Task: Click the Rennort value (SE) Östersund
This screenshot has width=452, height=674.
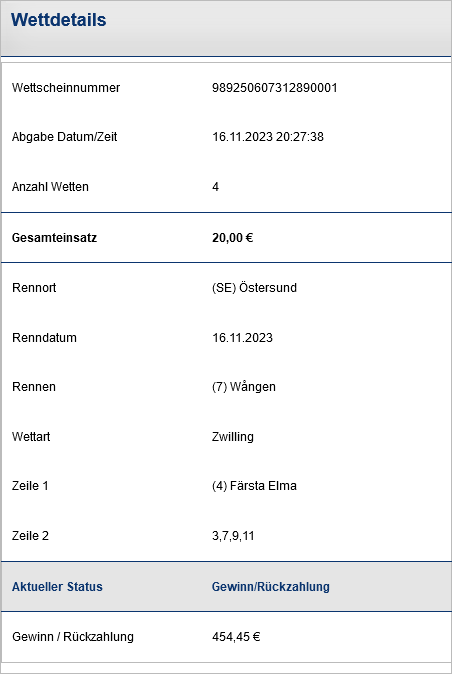Action: pos(254,288)
